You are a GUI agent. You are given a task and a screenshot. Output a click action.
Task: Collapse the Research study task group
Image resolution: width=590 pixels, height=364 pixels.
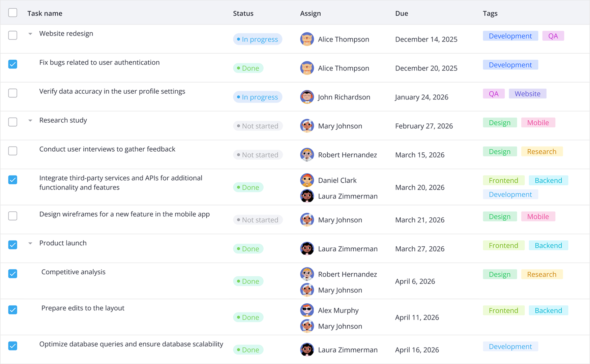point(30,120)
